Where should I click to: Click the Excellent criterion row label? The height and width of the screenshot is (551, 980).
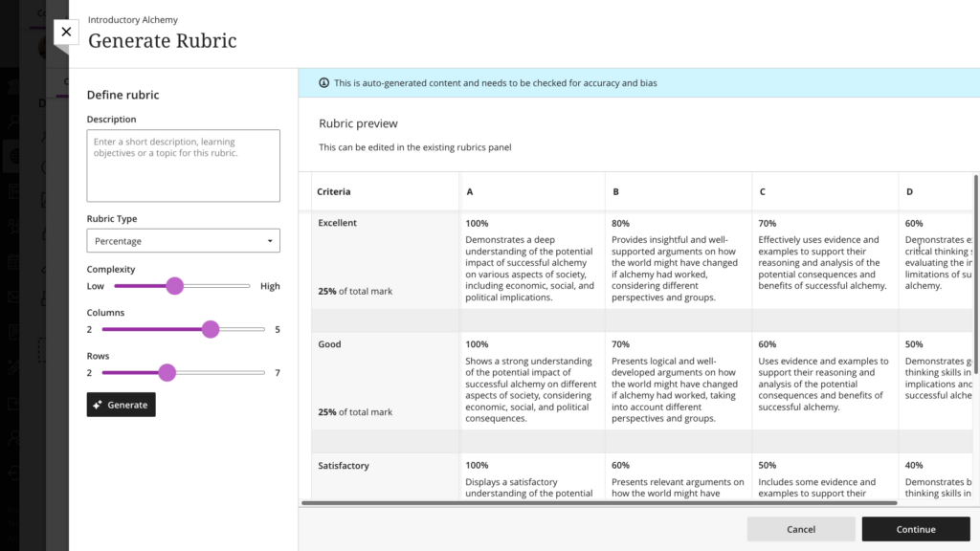tap(338, 223)
